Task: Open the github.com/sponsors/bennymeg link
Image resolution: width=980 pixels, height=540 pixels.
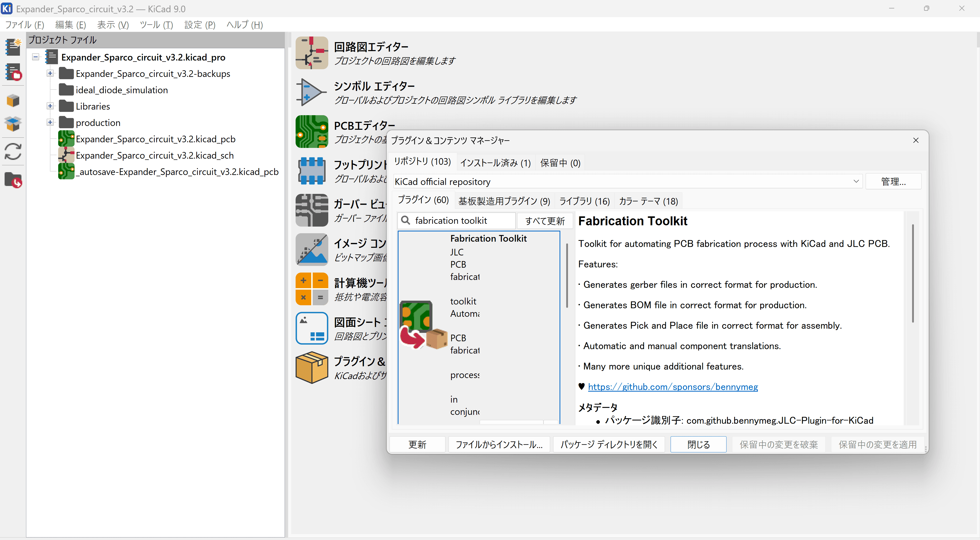Action: (x=673, y=387)
